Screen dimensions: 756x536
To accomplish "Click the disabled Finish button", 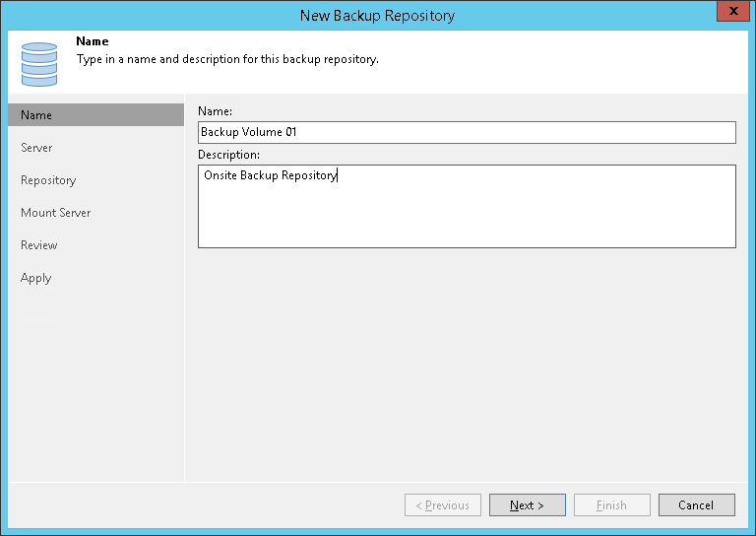I will point(611,505).
